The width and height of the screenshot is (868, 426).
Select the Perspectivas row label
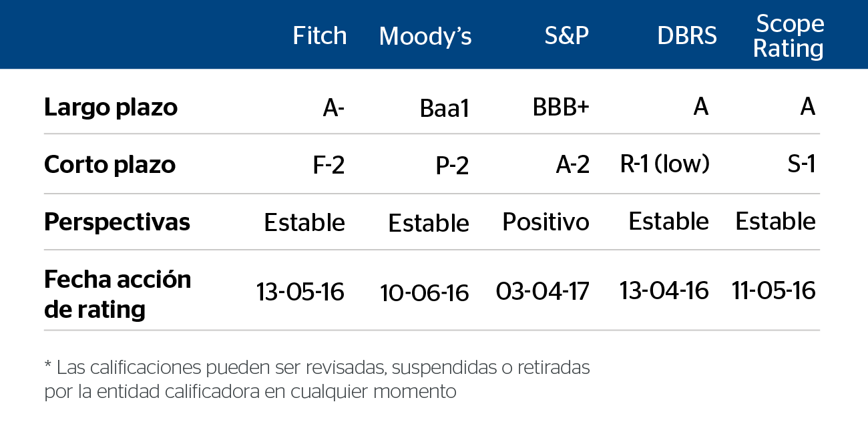click(117, 222)
